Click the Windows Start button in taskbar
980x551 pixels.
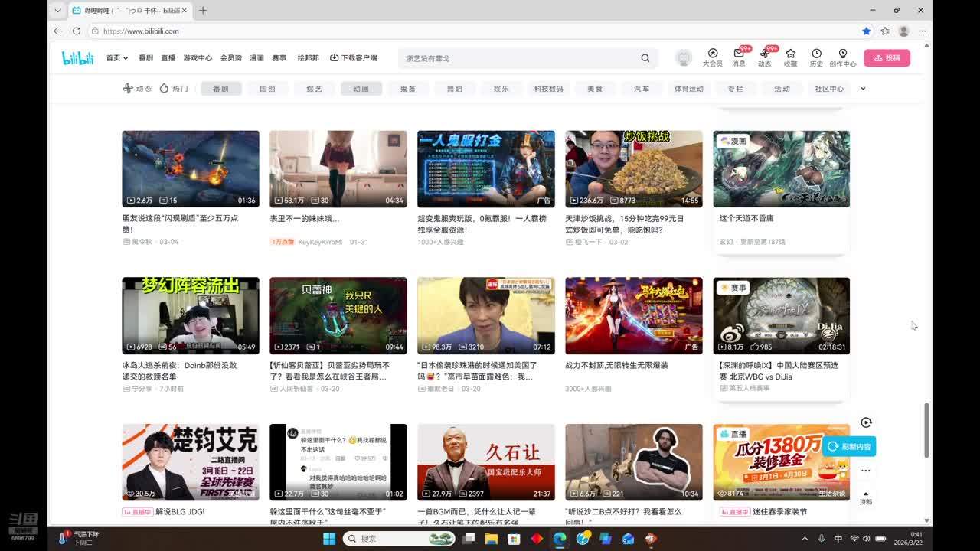pyautogui.click(x=328, y=539)
